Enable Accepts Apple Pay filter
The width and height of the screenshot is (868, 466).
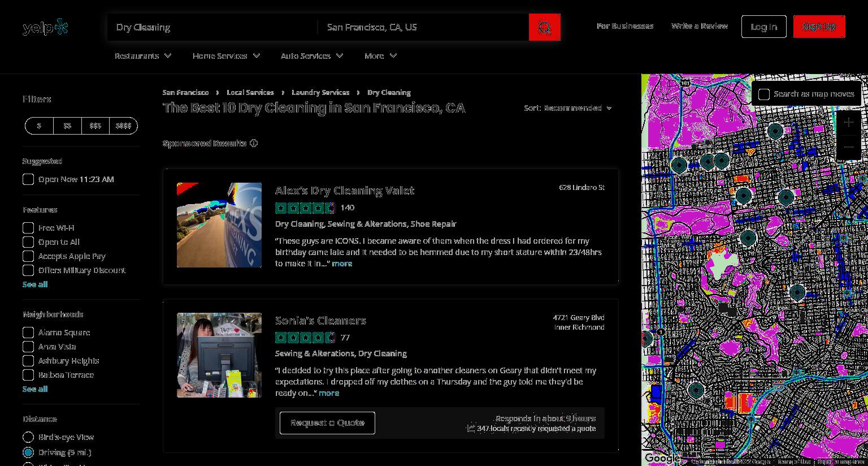coord(28,256)
